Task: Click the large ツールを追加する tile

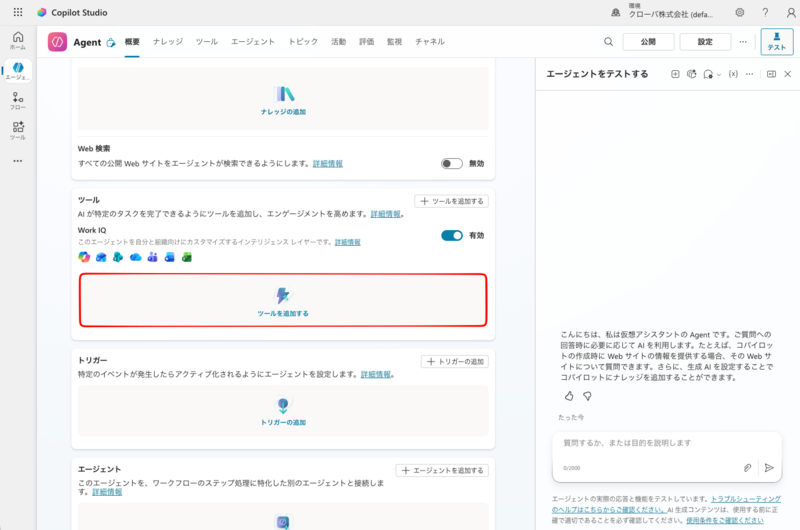Action: click(x=283, y=300)
